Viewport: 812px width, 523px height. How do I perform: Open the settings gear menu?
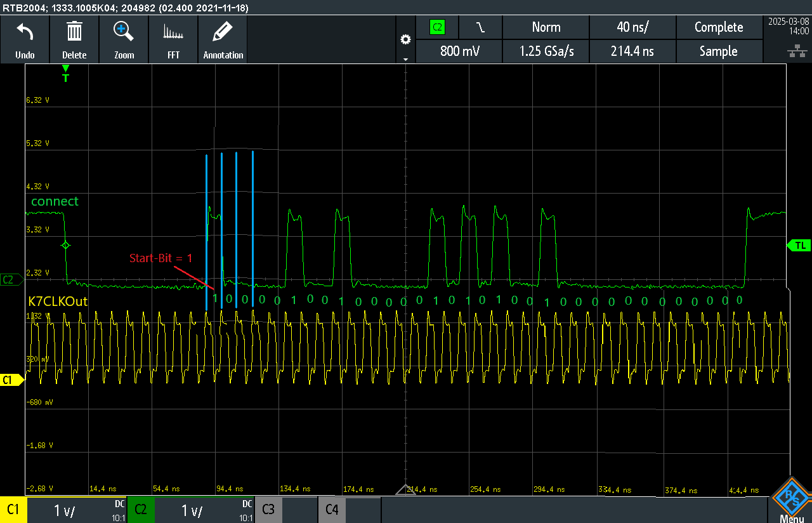(x=405, y=40)
